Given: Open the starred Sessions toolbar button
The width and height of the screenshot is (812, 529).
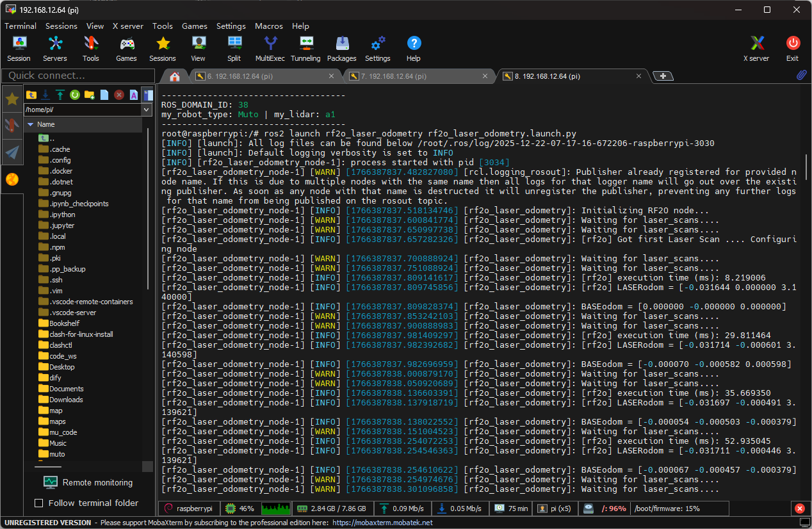Looking at the screenshot, I should (x=163, y=49).
